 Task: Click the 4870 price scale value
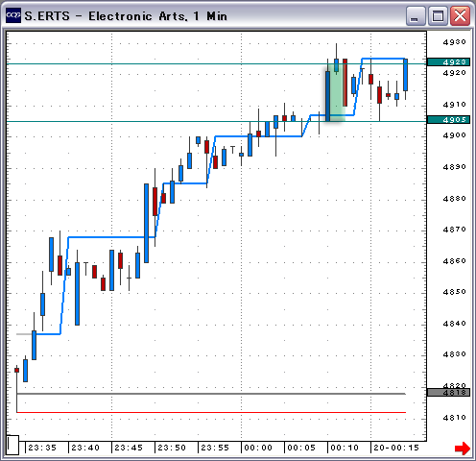(454, 230)
